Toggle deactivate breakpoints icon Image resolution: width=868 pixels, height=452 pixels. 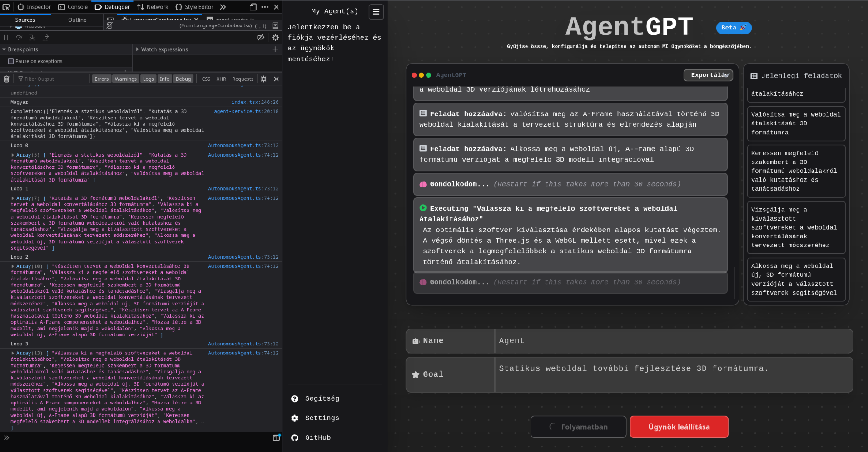[x=261, y=38]
